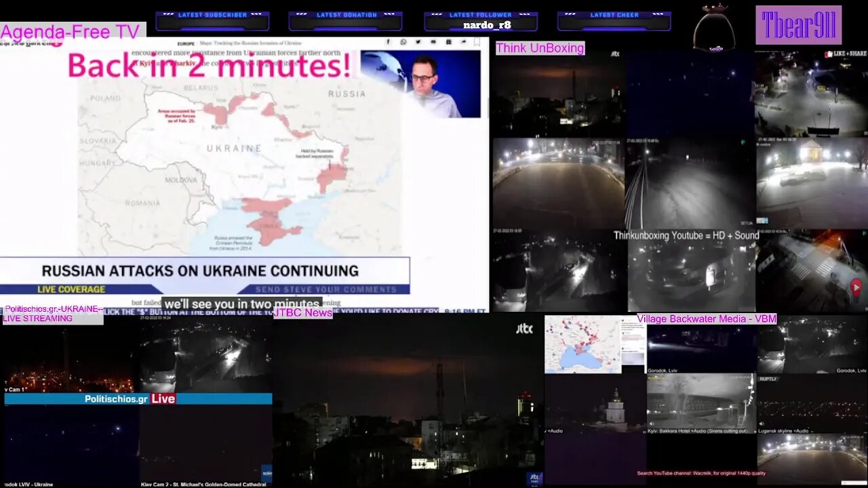Viewport: 868px width, 488px height.
Task: Click the WhatsApp share icon in the article header
Action: click(x=403, y=42)
